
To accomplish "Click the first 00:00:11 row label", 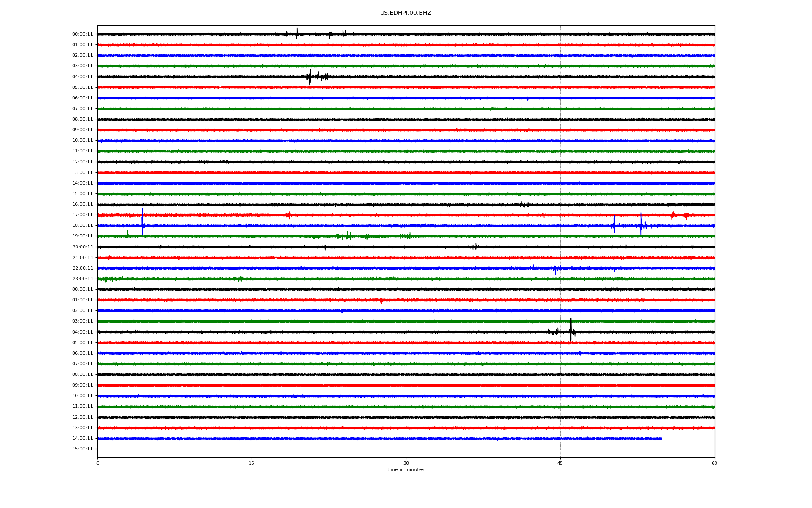I will (82, 34).
